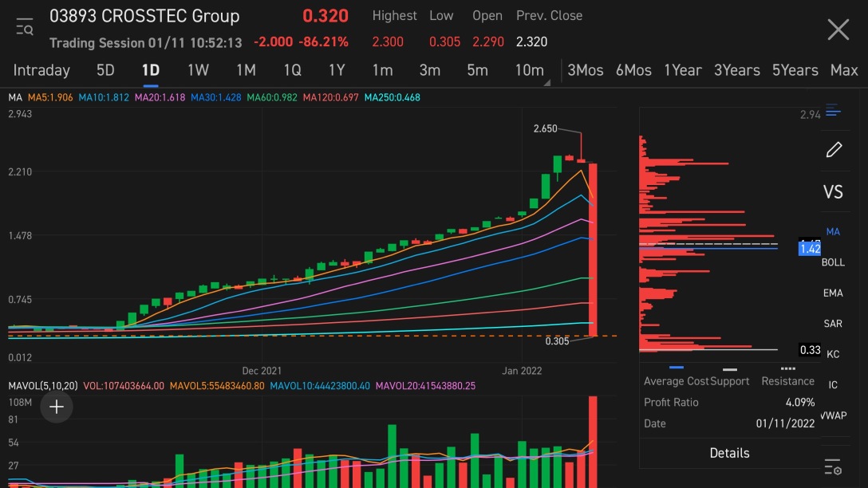Enable the SAR indicator
This screenshot has width=868, height=488.
[833, 323]
